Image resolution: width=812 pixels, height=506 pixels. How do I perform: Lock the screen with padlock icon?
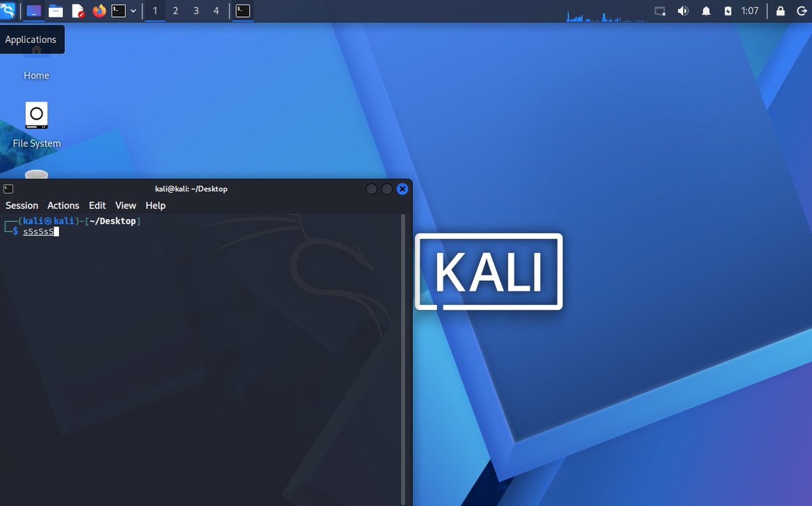click(x=780, y=11)
